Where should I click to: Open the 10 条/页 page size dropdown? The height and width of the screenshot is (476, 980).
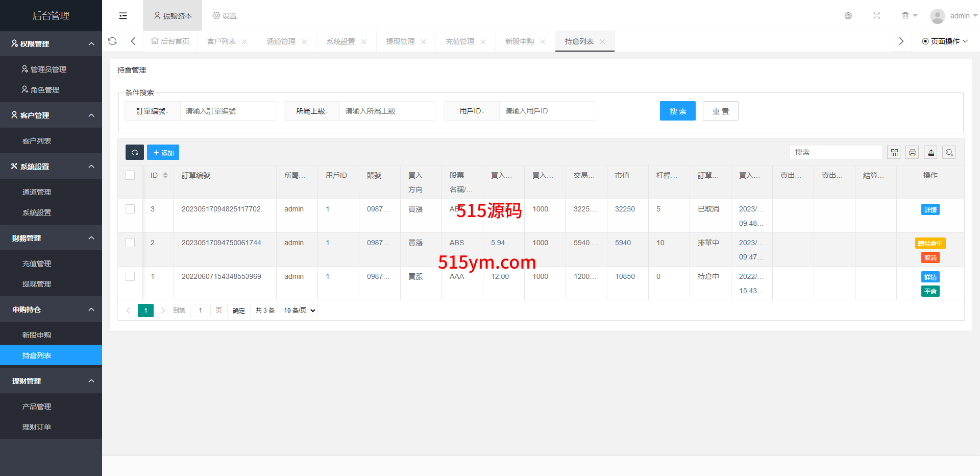click(x=299, y=311)
